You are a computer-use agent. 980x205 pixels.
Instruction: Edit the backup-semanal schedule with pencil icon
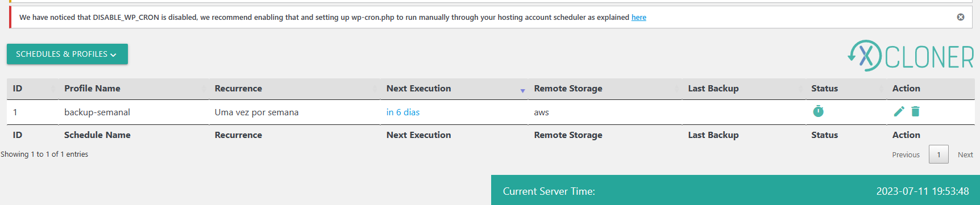click(899, 111)
